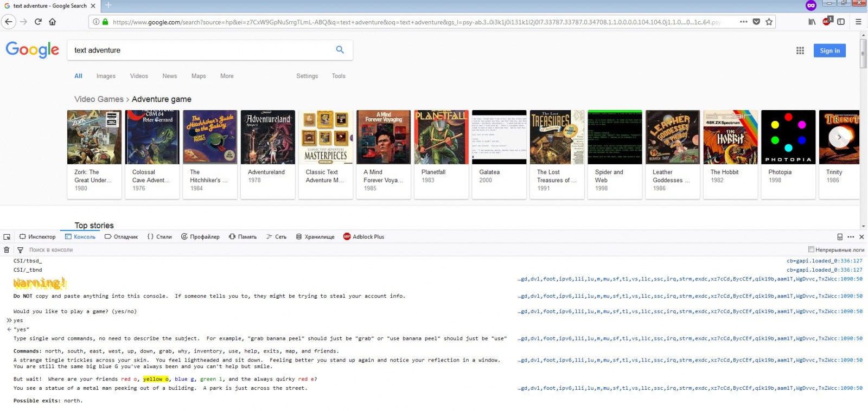
Task: Open the Отладчик debugger tab
Action: (122, 237)
